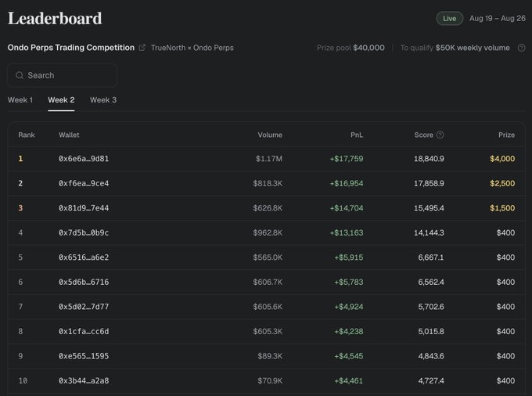Switch to the Week 1 tab

[20, 99]
